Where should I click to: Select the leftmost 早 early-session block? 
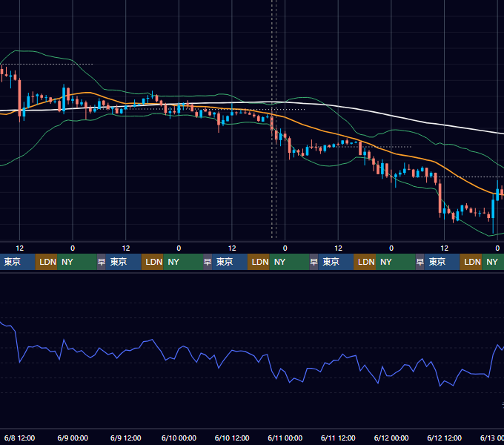pyautogui.click(x=102, y=262)
